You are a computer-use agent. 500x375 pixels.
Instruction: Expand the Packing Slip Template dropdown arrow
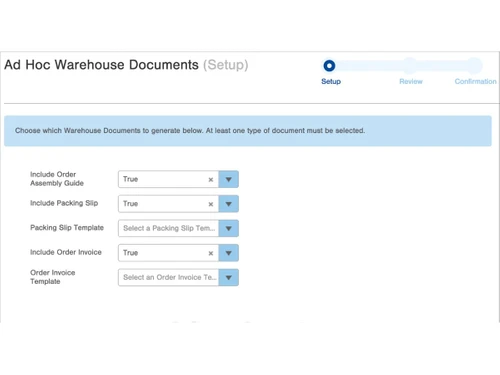pyautogui.click(x=229, y=228)
